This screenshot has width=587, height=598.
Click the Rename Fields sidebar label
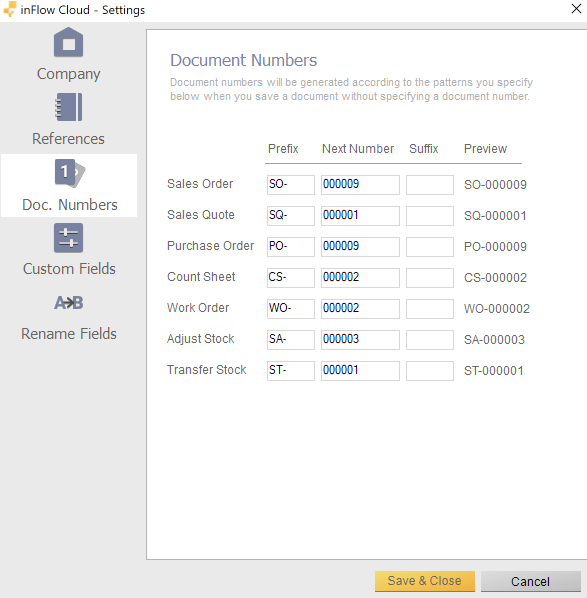(69, 334)
